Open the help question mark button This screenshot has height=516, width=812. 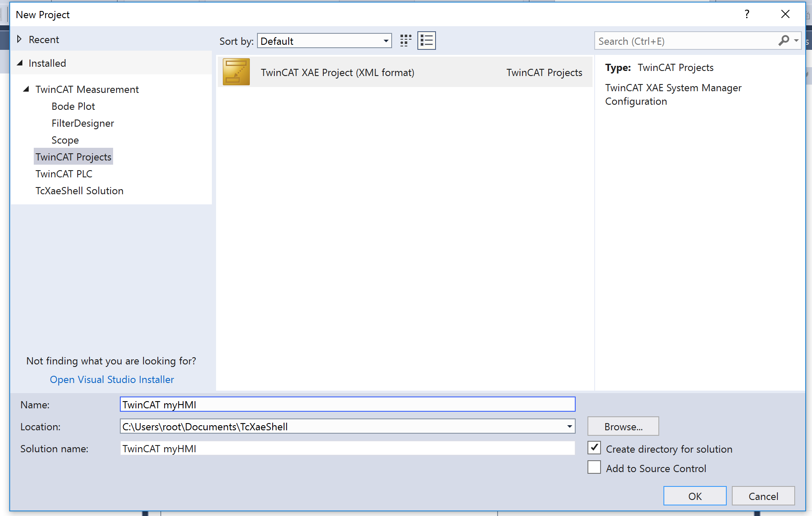(747, 14)
